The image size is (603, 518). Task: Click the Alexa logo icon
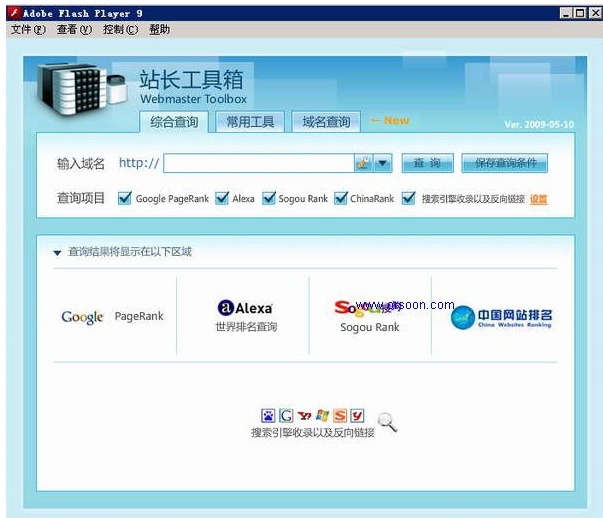tap(226, 307)
